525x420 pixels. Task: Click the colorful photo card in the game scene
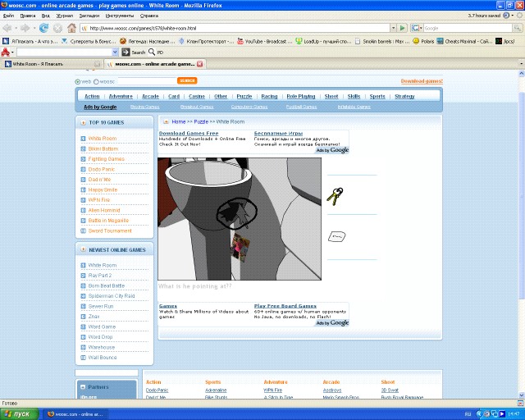[240, 247]
